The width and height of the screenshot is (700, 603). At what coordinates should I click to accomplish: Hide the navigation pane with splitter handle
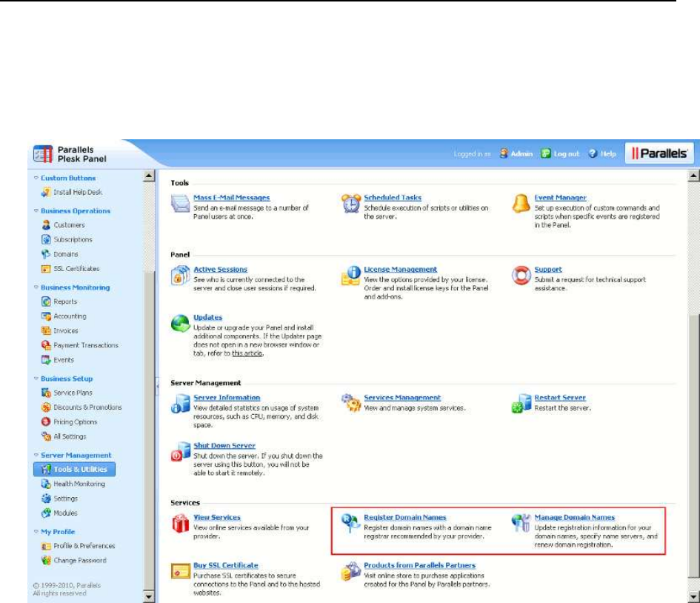(x=157, y=386)
